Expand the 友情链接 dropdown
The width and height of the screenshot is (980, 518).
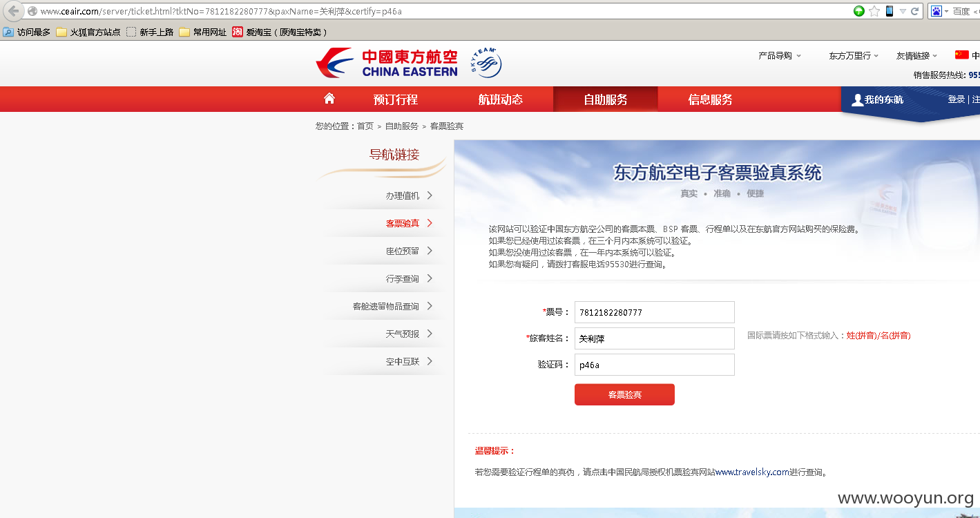(916, 56)
